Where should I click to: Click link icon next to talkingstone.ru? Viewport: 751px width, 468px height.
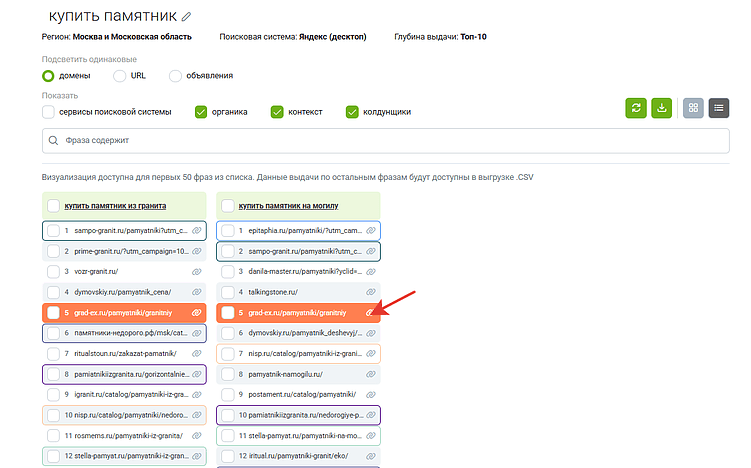[370, 292]
